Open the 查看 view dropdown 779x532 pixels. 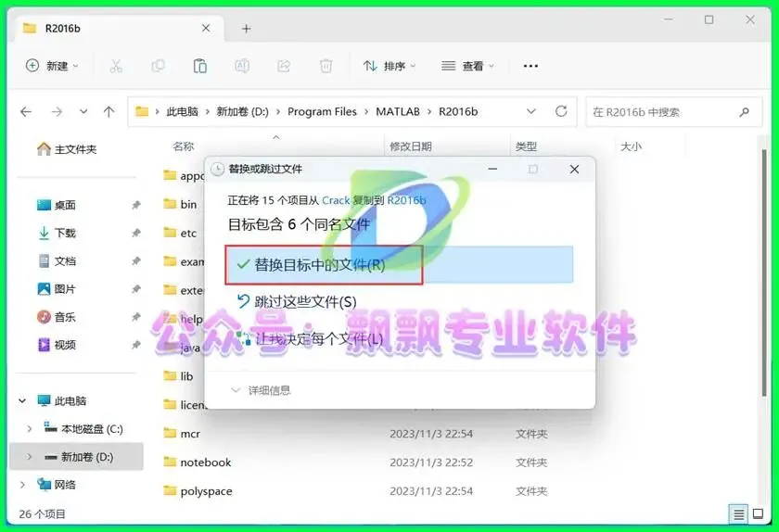[467, 66]
